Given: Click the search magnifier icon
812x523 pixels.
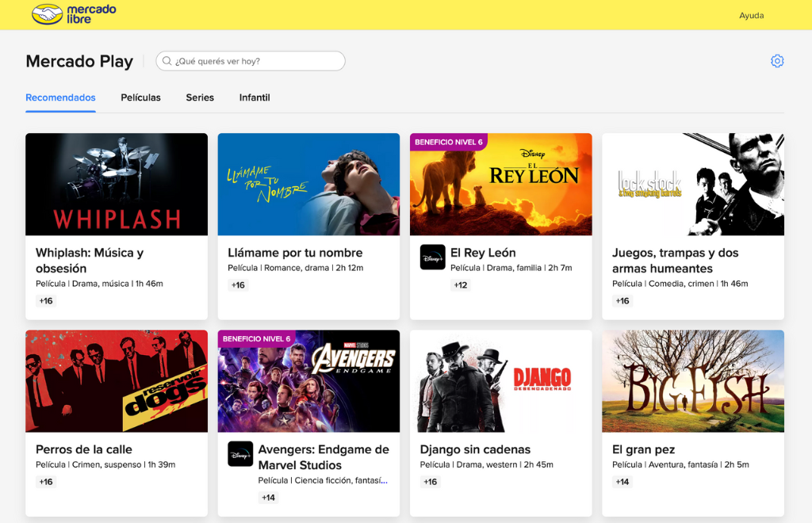Looking at the screenshot, I should click(167, 61).
